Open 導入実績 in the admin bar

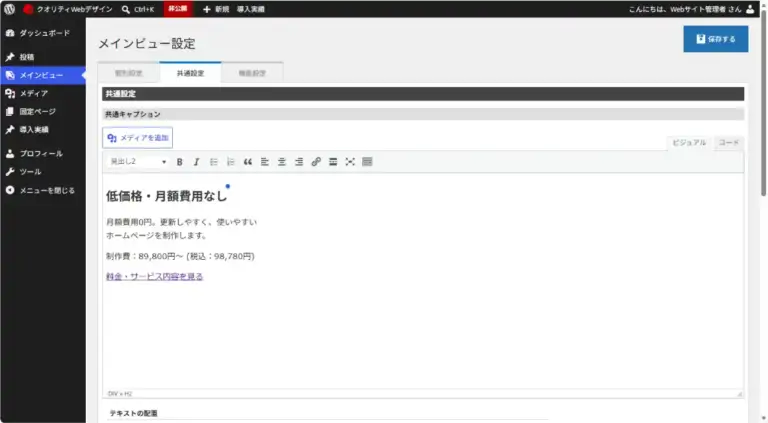(251, 9)
